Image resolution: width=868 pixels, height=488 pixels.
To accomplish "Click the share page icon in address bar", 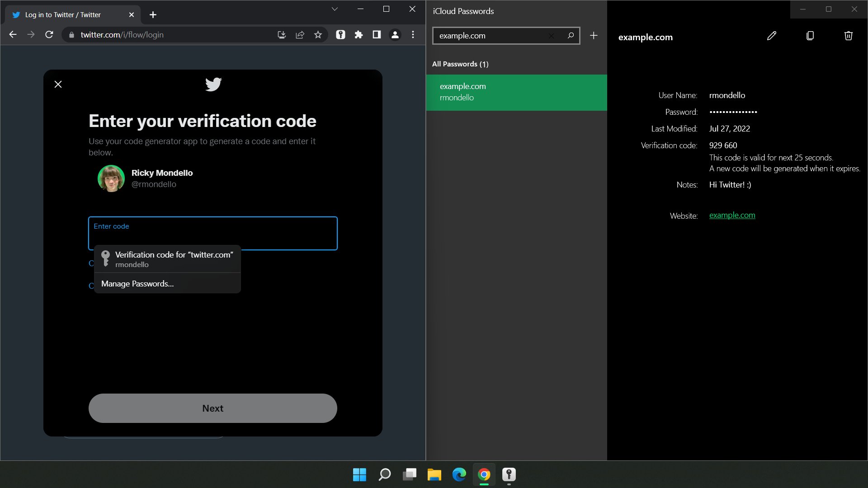I will pos(300,35).
